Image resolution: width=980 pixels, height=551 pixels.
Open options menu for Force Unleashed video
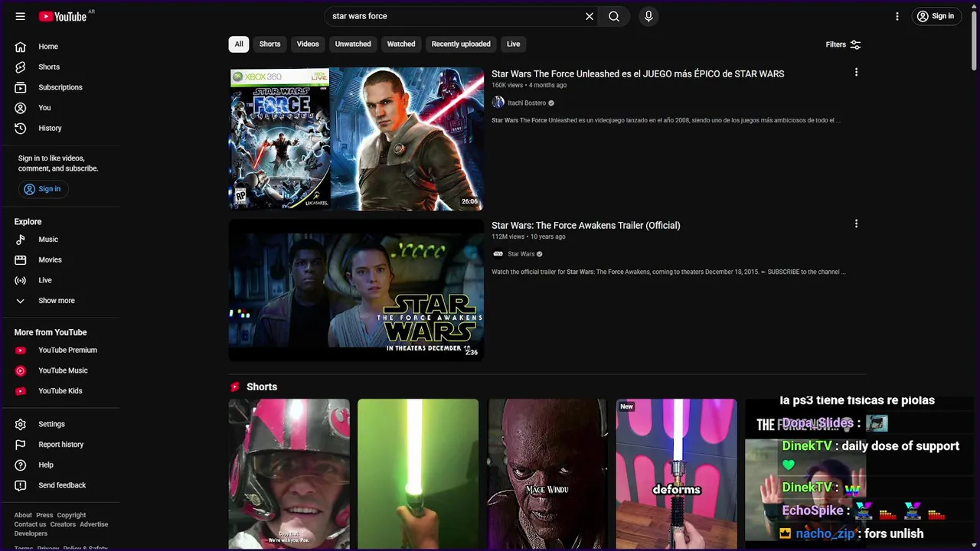856,73
